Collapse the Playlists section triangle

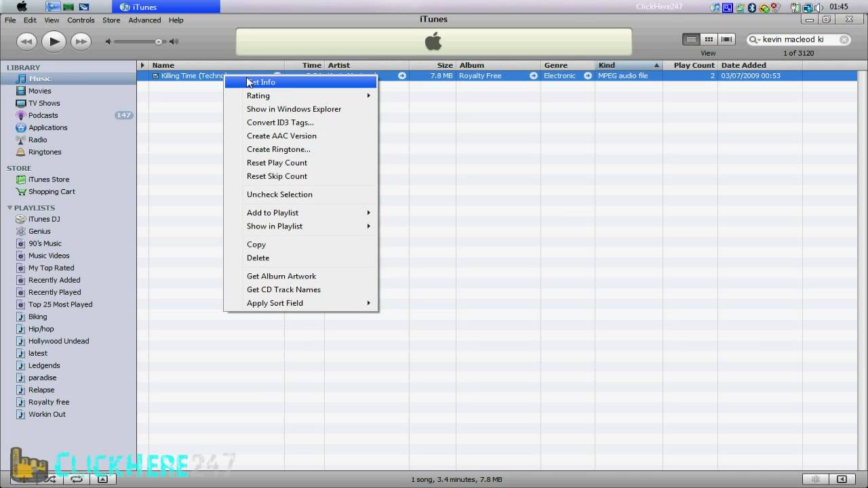[9, 208]
